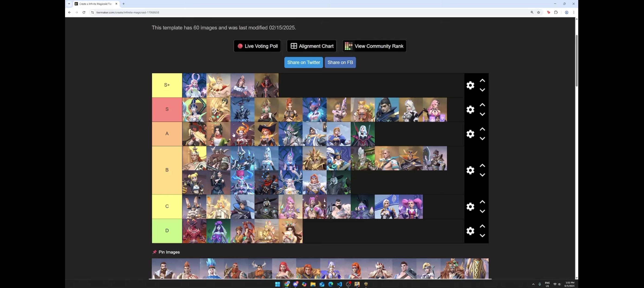644x288 pixels.
Task: Select red-hooded character in S+ tier
Action: [266, 85]
